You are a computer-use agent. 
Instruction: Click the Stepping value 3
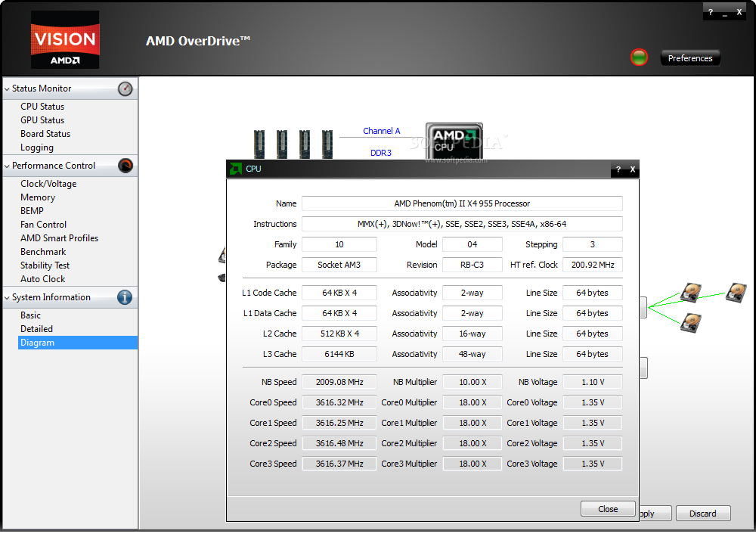593,244
